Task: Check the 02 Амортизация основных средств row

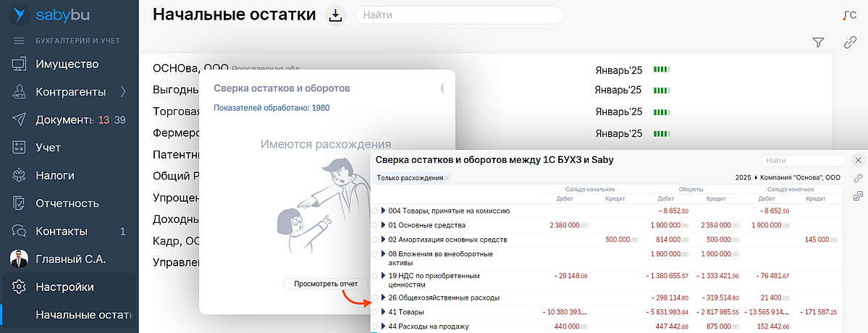Action: [374, 240]
